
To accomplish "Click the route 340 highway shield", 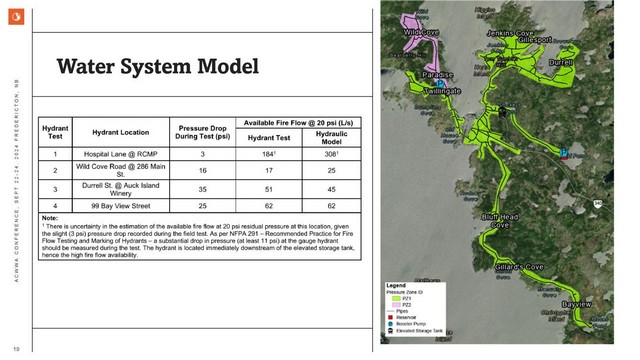I will (x=598, y=203).
